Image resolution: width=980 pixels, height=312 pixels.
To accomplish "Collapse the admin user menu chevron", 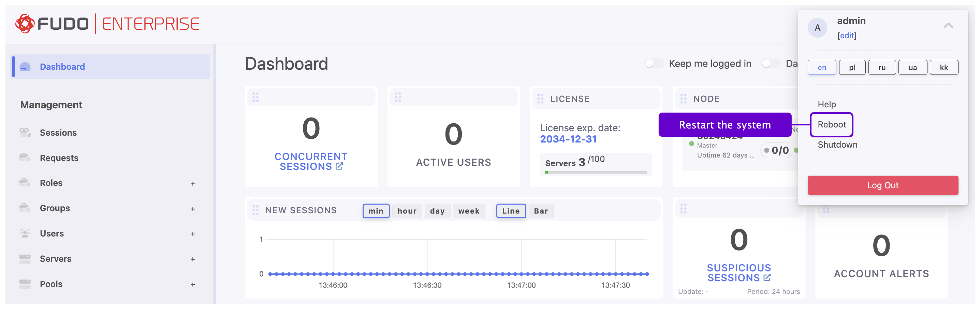I will 948,26.
